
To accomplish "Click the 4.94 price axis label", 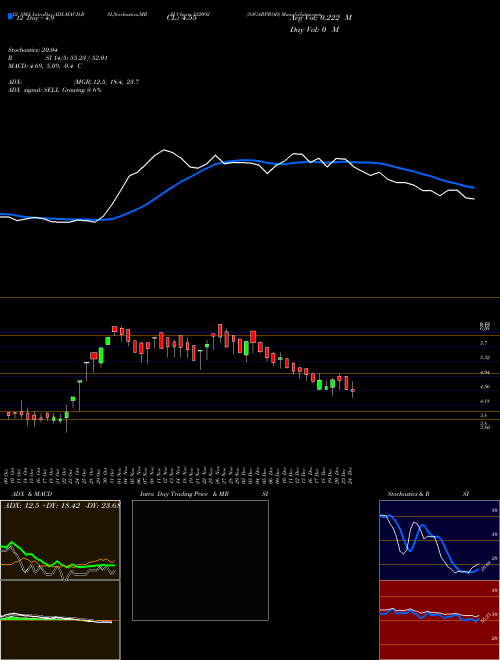I will [485, 372].
